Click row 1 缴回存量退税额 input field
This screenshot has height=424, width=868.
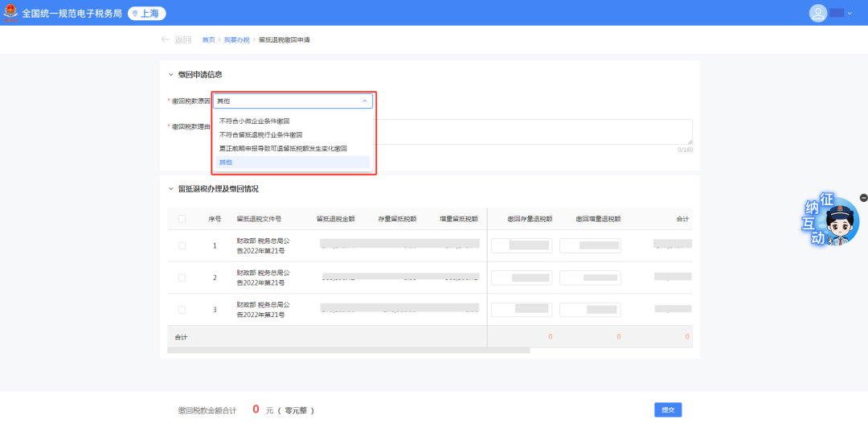522,245
